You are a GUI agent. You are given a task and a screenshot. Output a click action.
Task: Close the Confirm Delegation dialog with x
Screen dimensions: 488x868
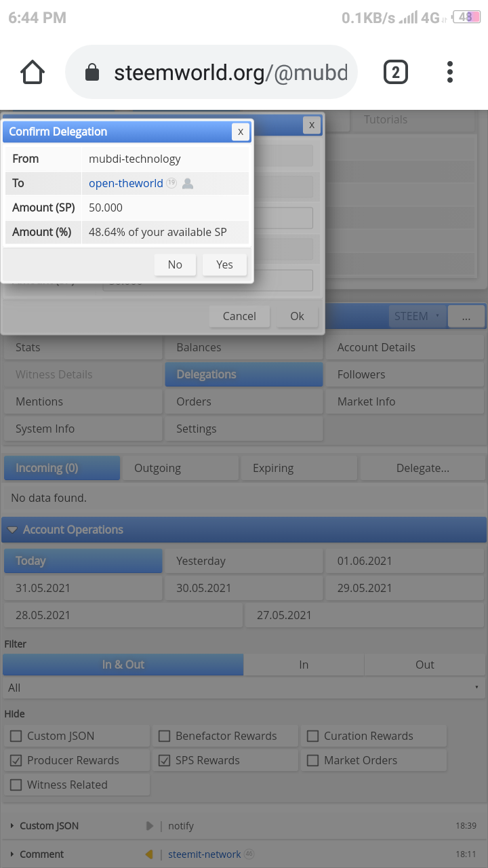[x=241, y=132]
